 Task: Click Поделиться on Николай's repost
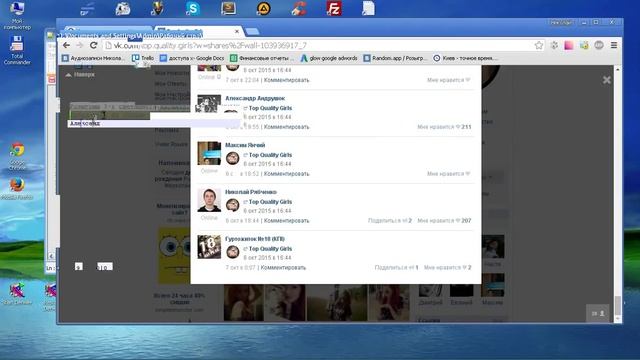point(389,221)
